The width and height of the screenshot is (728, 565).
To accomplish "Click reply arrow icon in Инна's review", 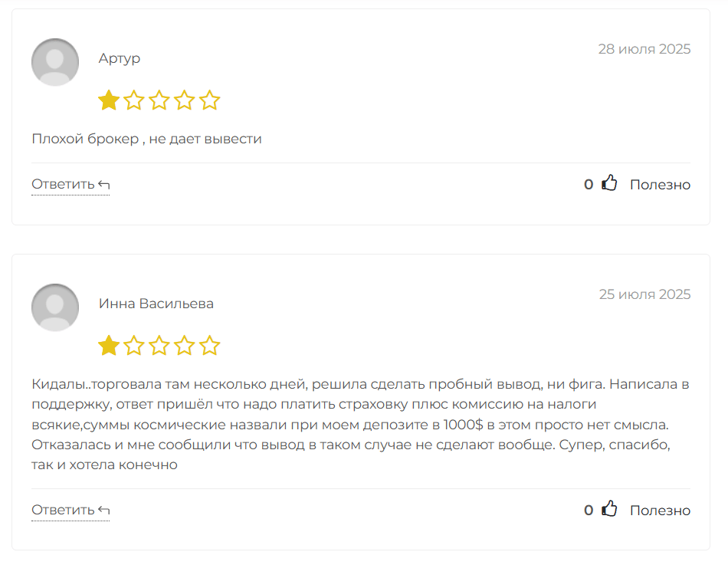I will [104, 511].
